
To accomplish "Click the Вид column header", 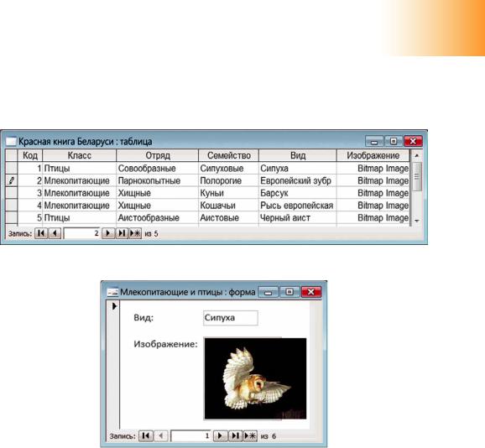I will (x=298, y=155).
